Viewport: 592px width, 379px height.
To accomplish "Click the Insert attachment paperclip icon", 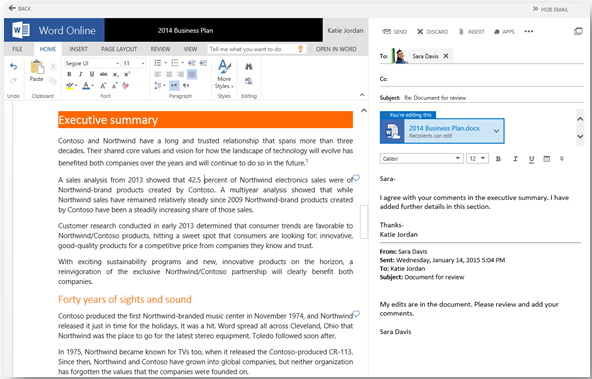I will pyautogui.click(x=461, y=32).
